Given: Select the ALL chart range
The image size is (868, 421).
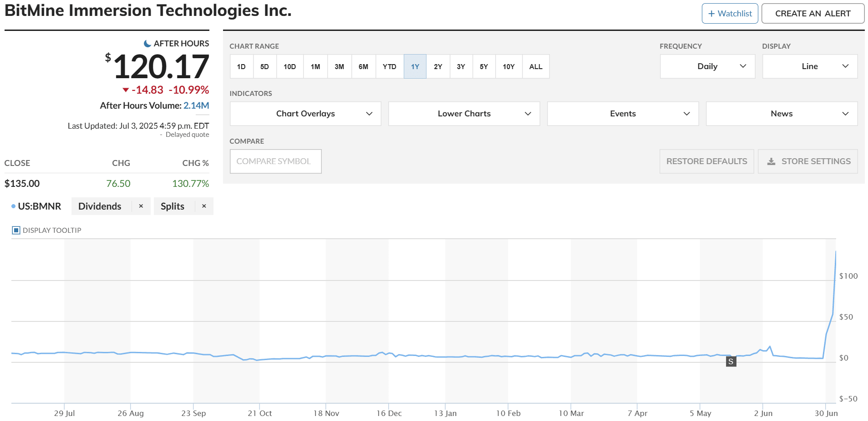Looking at the screenshot, I should (x=536, y=66).
